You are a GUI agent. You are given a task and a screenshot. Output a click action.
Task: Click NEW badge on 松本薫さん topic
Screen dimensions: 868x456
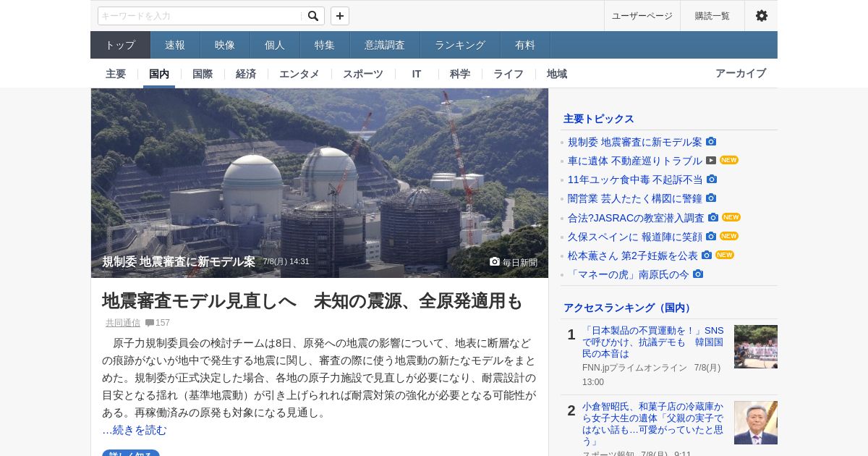[x=725, y=255]
